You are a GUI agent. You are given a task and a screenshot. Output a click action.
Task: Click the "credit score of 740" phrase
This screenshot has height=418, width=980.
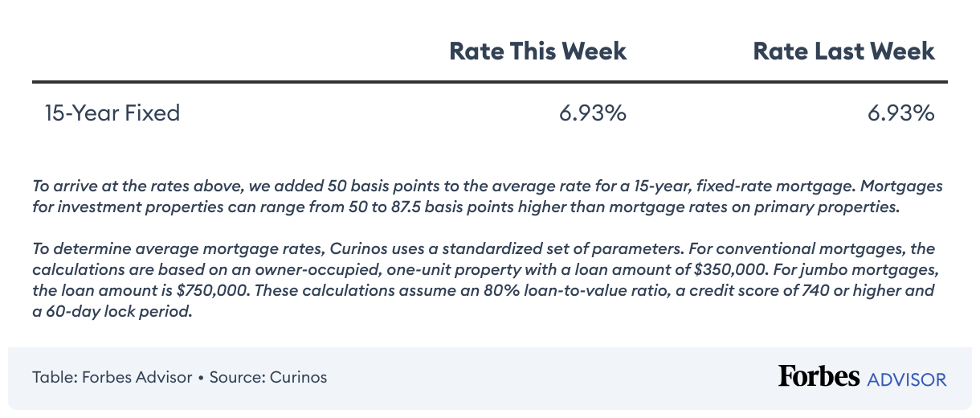pyautogui.click(x=737, y=291)
